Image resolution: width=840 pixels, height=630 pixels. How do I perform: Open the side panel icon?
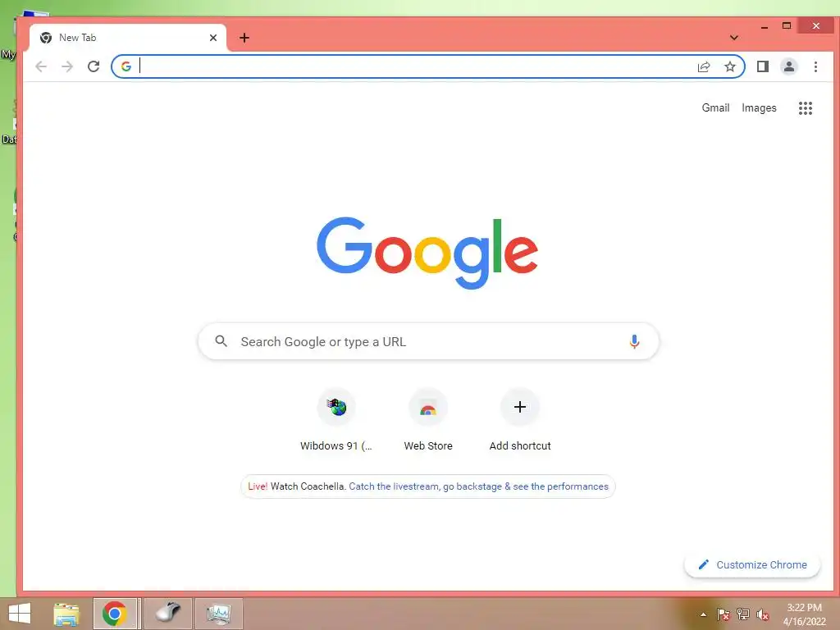763,66
